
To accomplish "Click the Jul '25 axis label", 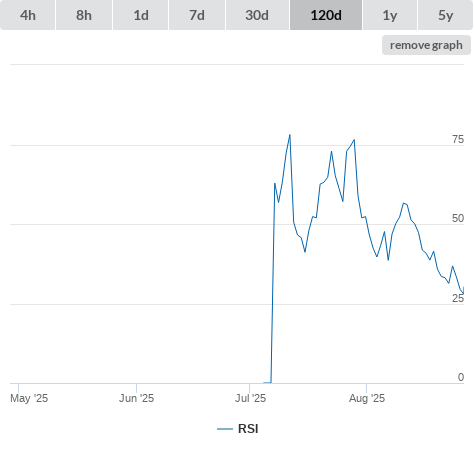I will pos(250,398).
